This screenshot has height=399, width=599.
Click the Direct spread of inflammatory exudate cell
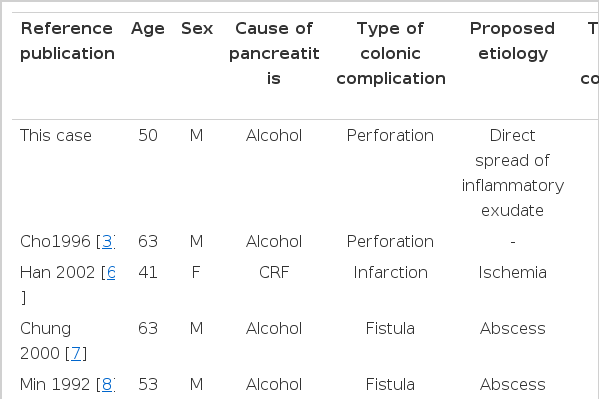coord(512,173)
